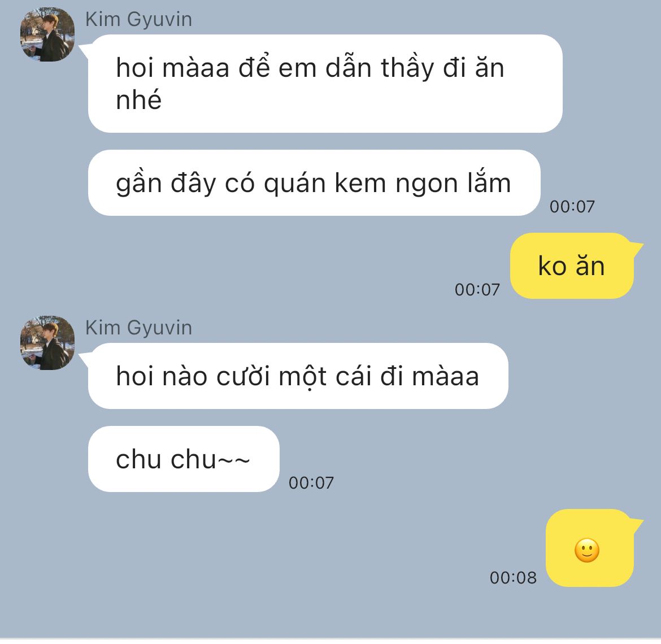661x644 pixels.
Task: Select the yellow emoji message bubble
Action: pyautogui.click(x=590, y=548)
